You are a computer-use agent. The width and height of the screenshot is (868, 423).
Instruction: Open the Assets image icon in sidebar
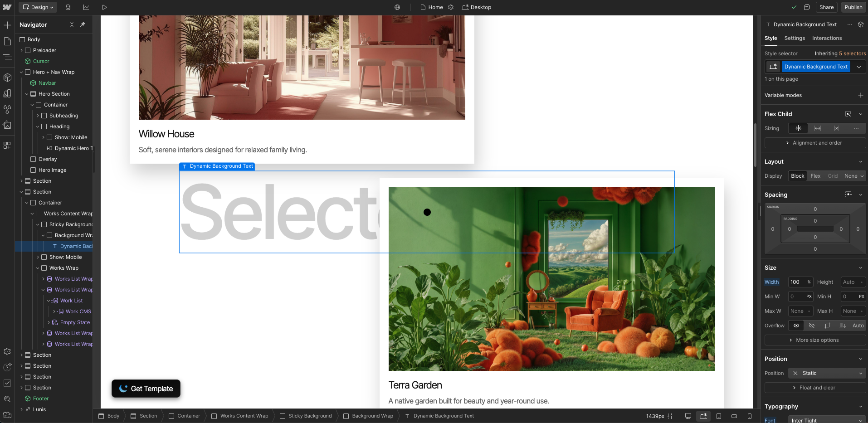pyautogui.click(x=7, y=125)
